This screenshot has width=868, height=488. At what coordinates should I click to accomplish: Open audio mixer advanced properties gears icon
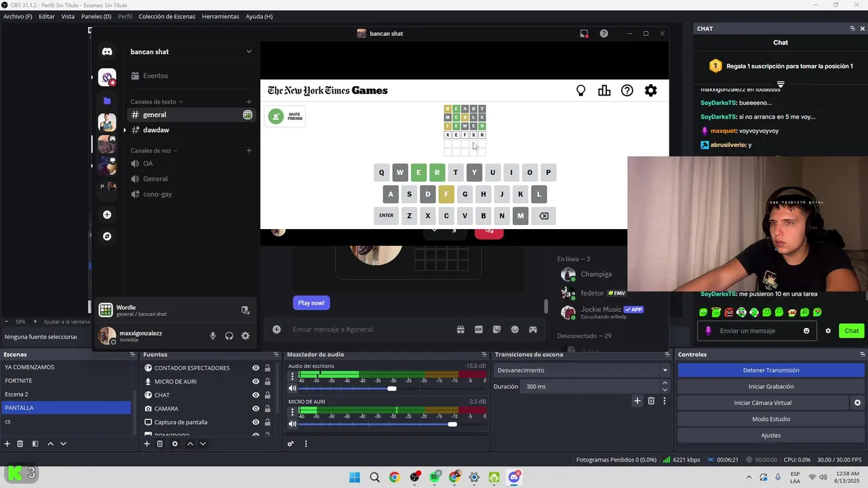291,444
